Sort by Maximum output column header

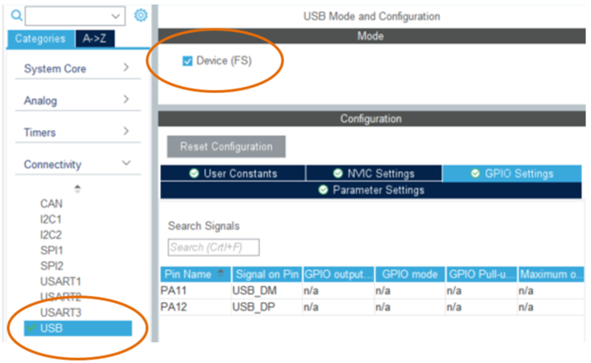tap(551, 274)
